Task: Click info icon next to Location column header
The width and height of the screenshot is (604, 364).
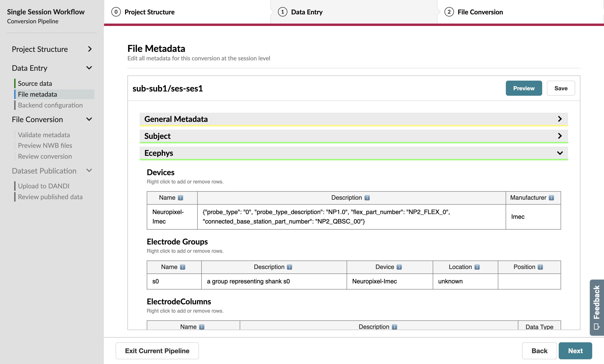Action: coord(477,267)
